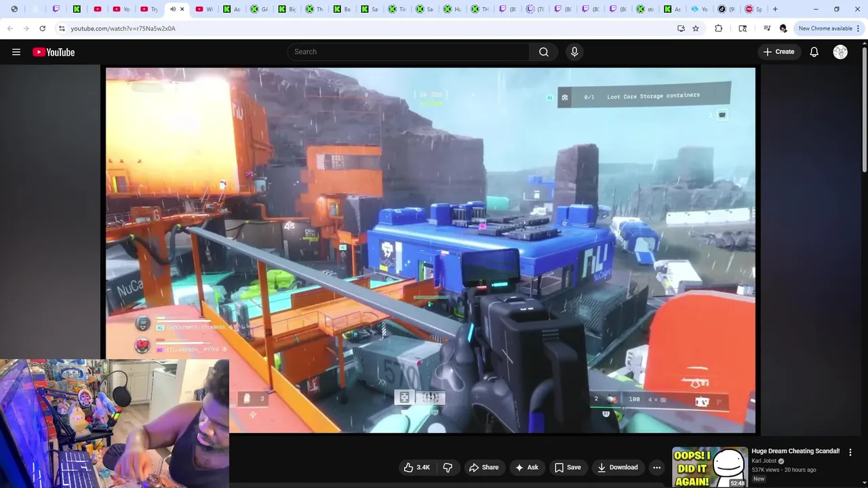Switch to the 'Tin' tab

point(397,9)
